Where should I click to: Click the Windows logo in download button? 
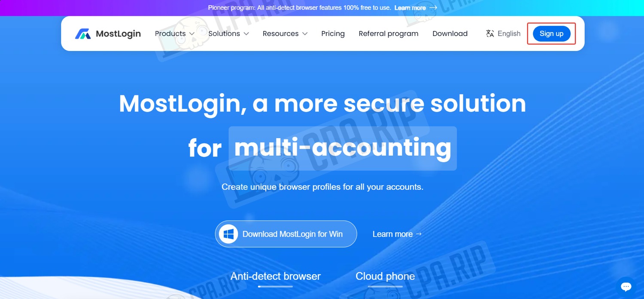228,234
